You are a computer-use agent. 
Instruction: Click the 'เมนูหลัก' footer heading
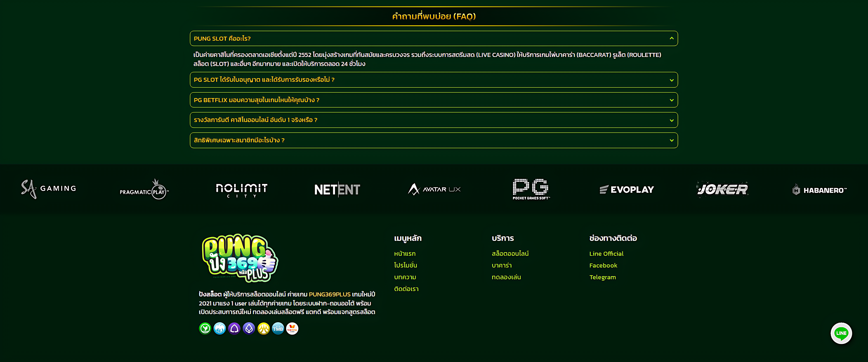pyautogui.click(x=408, y=238)
